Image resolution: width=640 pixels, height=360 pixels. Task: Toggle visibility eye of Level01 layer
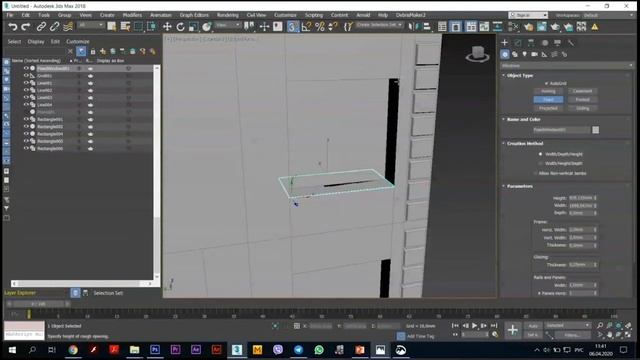coord(26,83)
